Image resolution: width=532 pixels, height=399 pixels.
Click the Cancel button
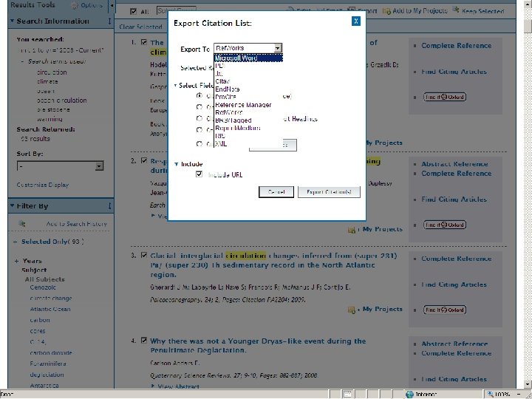click(276, 192)
